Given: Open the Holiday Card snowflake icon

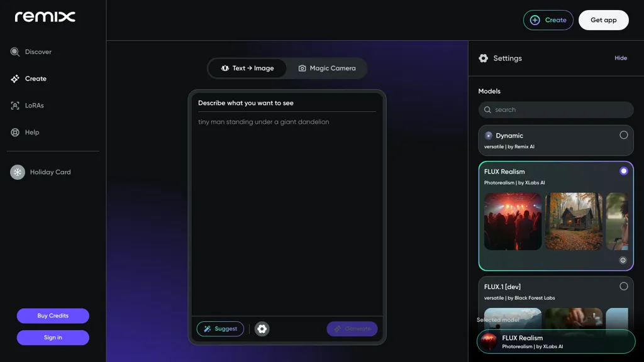Looking at the screenshot, I should coord(18,172).
